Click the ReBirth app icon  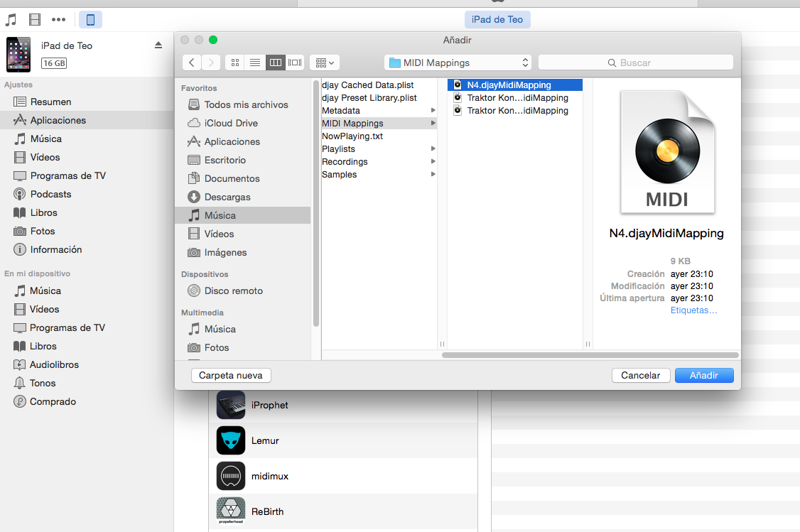tap(229, 511)
